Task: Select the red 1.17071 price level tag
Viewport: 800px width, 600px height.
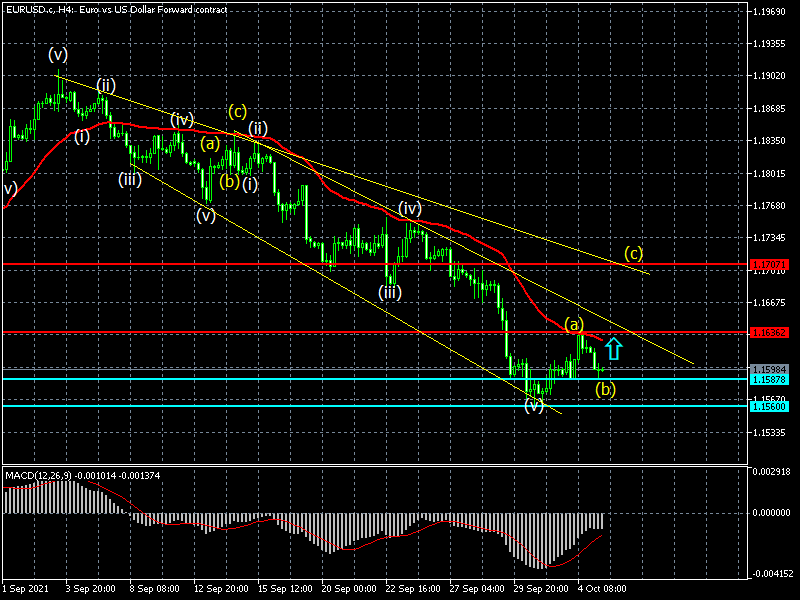Action: pyautogui.click(x=772, y=266)
